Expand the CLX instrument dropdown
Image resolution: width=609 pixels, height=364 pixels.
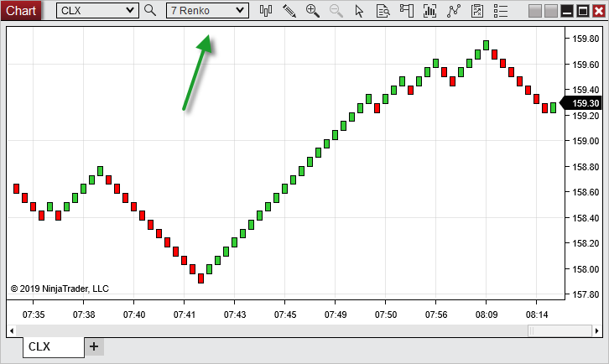[129, 11]
